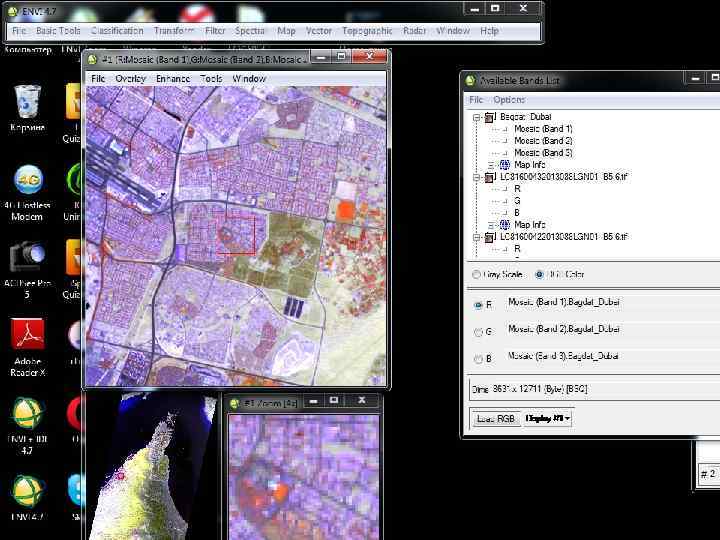Select the RGB Color radio button
The height and width of the screenshot is (540, 720).
click(x=540, y=274)
